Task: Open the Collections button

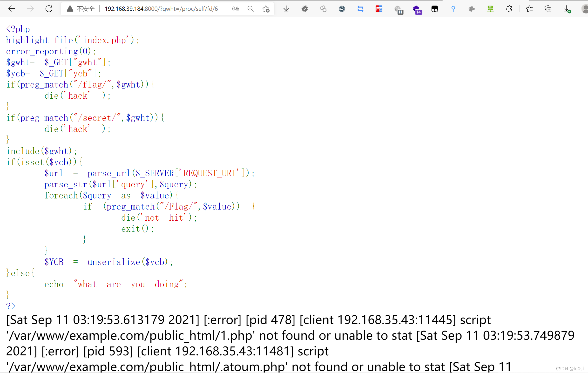Action: point(548,9)
